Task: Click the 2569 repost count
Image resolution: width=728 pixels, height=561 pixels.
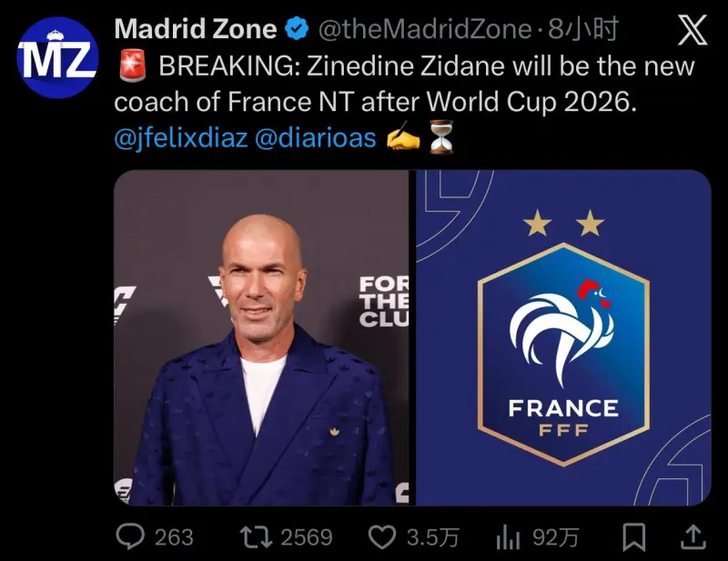Action: coord(306,537)
